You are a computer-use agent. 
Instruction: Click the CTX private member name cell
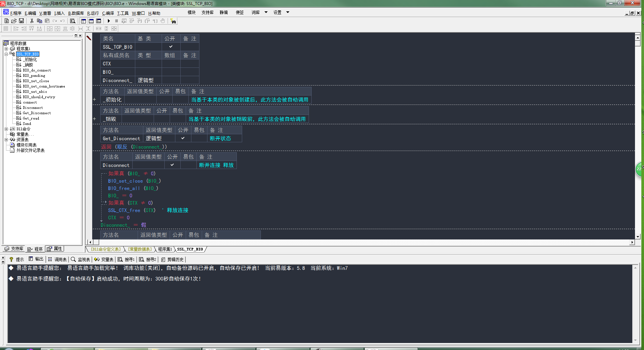click(118, 63)
